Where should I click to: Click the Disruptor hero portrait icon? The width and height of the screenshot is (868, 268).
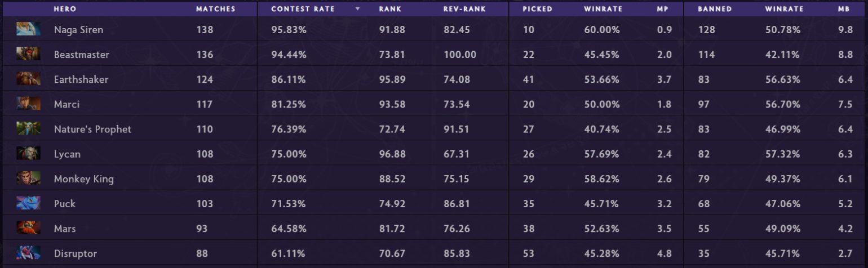coord(28,253)
